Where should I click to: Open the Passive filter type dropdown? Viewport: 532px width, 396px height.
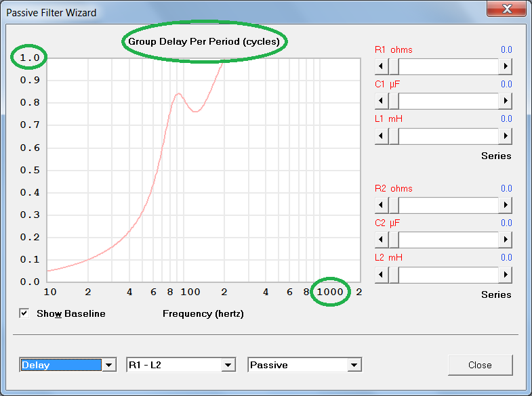(x=354, y=365)
